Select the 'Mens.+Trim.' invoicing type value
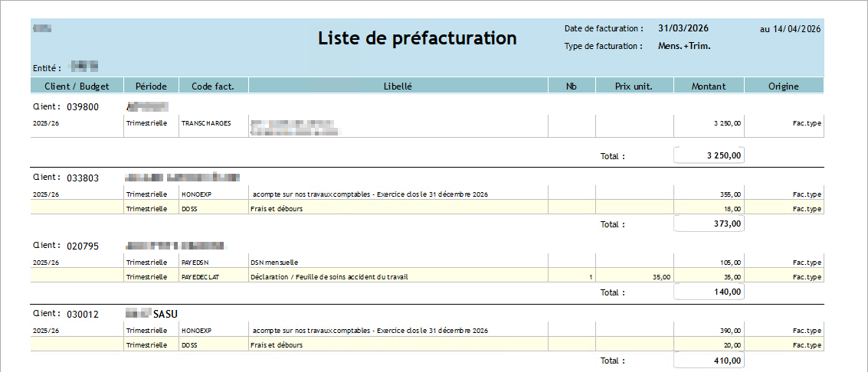This screenshot has width=868, height=372. (684, 46)
